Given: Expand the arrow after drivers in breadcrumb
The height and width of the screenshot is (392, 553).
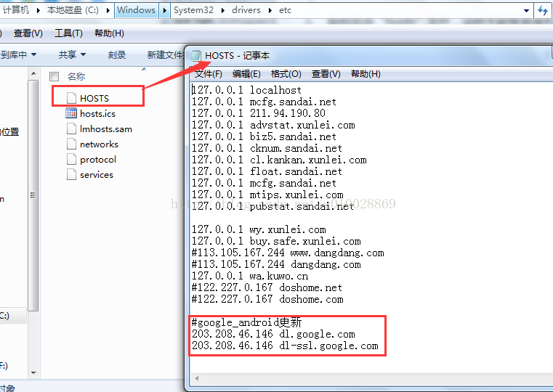Looking at the screenshot, I should [x=270, y=10].
